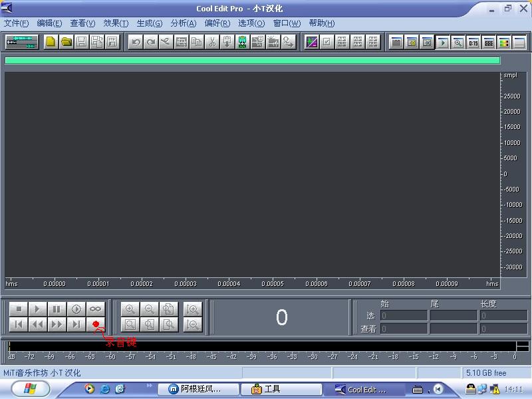Click the empty dark waveform display area
532x399 pixels.
[253, 175]
